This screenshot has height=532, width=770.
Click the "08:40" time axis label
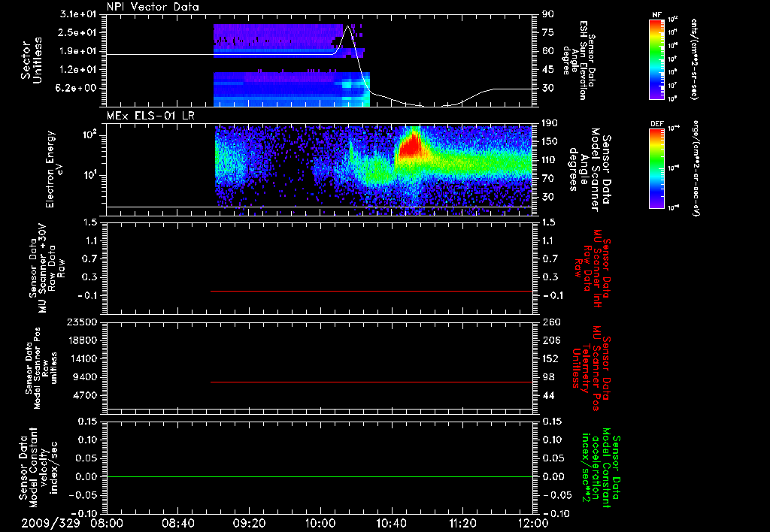(177, 524)
